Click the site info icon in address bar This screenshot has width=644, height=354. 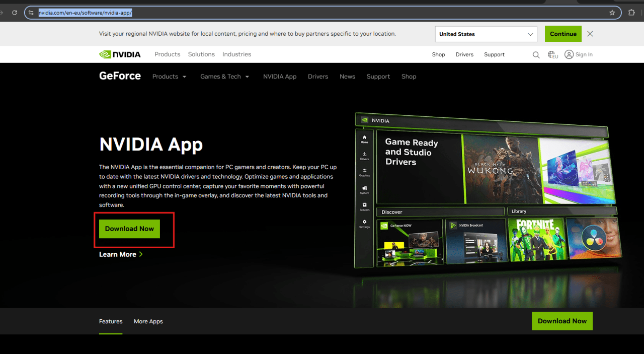31,13
